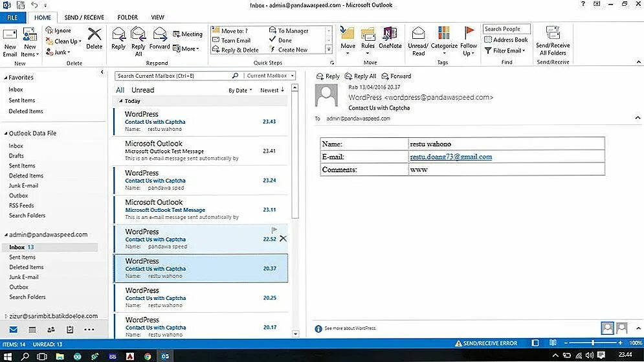
Task: Open the More respond options
Action: (186, 49)
